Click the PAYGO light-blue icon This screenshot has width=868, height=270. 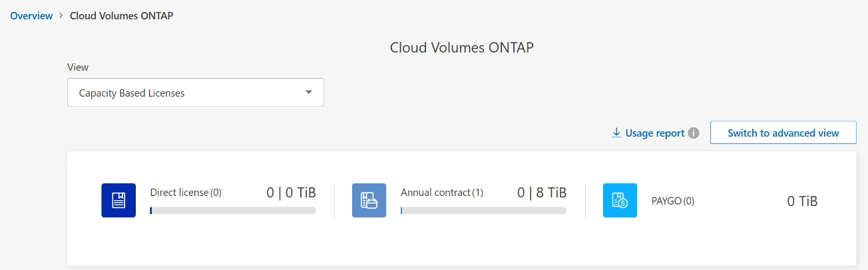coord(620,201)
